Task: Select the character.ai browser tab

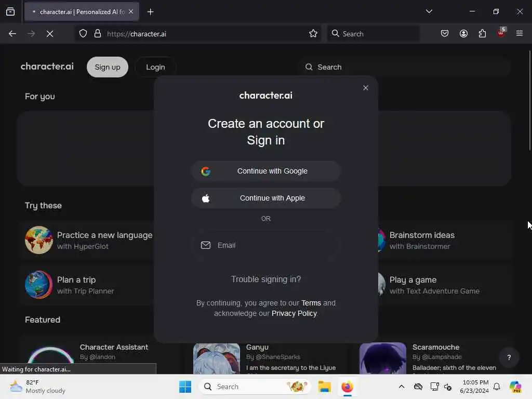Action: coord(82,11)
